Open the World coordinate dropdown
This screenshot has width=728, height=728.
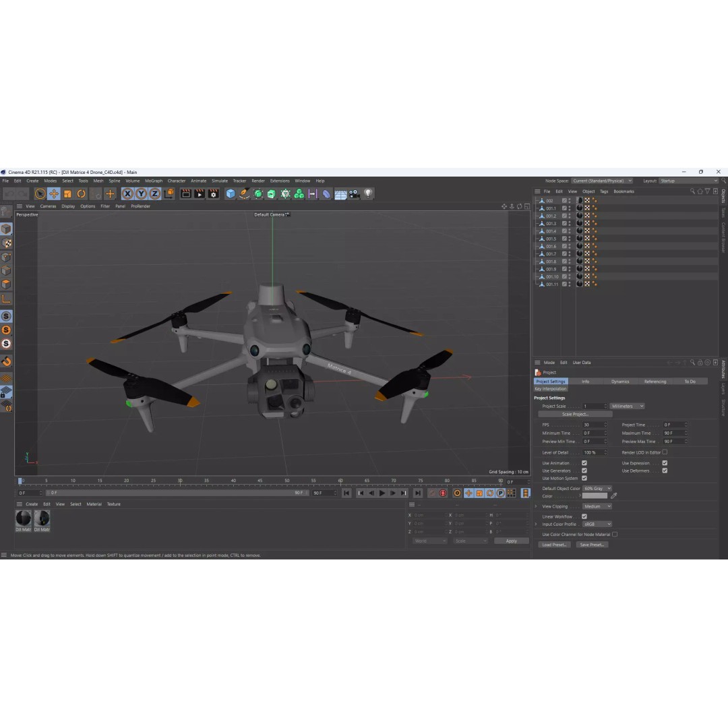[x=430, y=541]
